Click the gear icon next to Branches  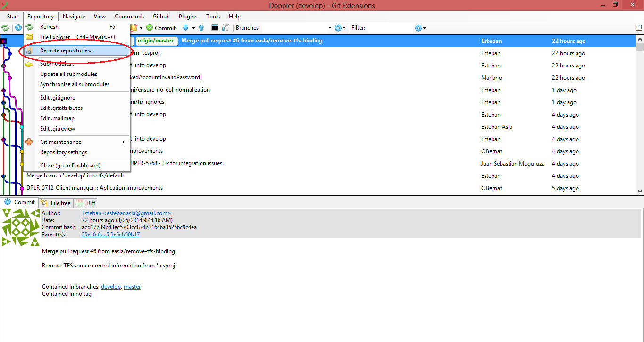[x=338, y=28]
